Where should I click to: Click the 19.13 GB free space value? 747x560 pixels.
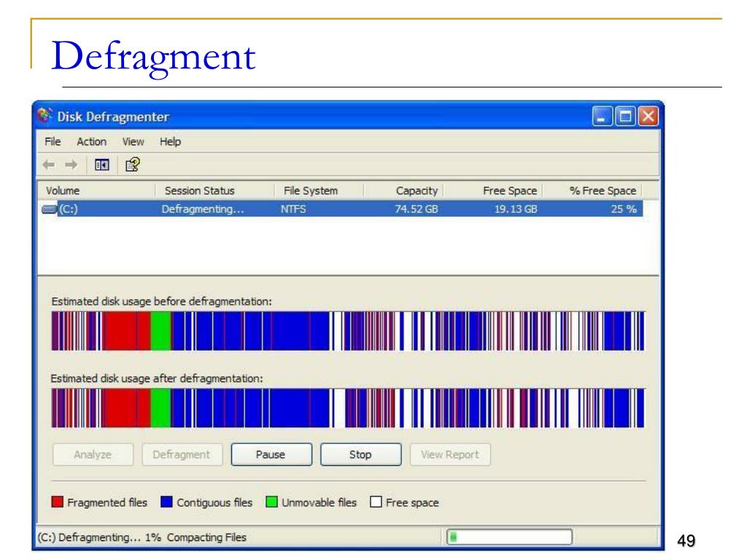point(516,209)
